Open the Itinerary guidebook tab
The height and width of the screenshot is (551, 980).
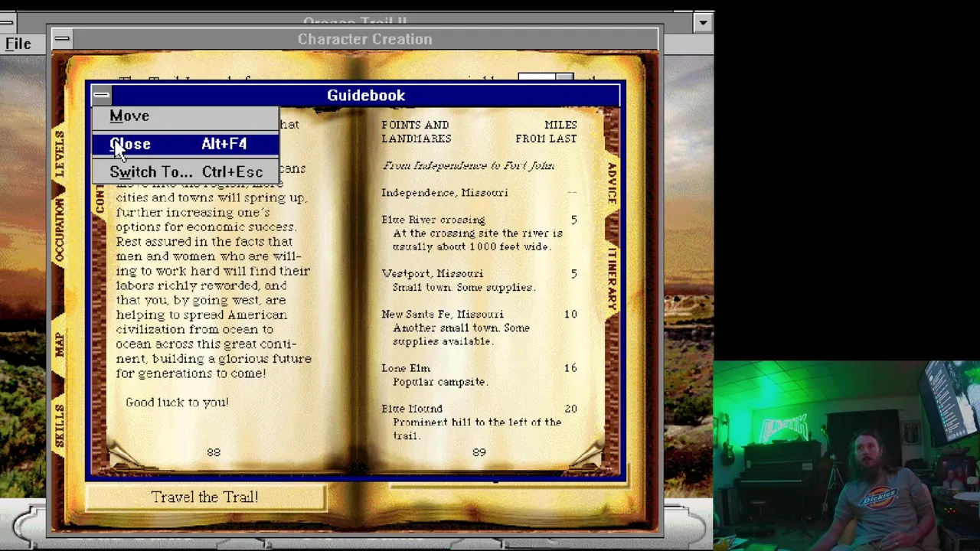[x=612, y=279]
